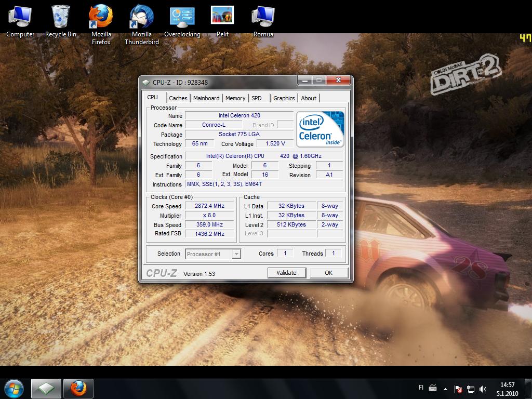This screenshot has width=532, height=399.
Task: Open the Action Center flag icon
Action: pos(458,389)
